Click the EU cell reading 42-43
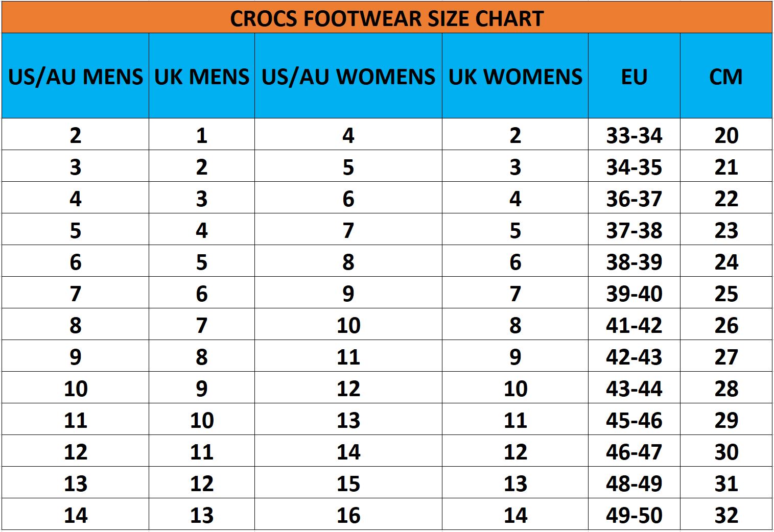 [634, 356]
